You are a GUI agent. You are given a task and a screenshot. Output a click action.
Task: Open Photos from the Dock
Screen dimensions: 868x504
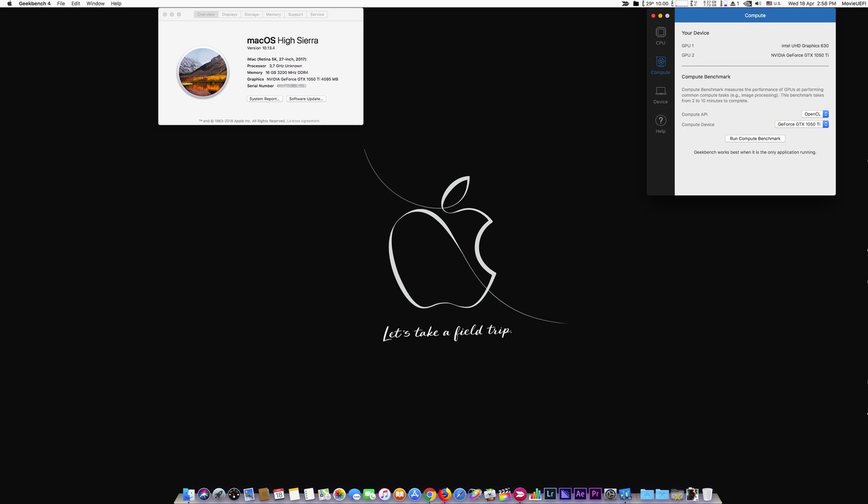[x=339, y=495]
